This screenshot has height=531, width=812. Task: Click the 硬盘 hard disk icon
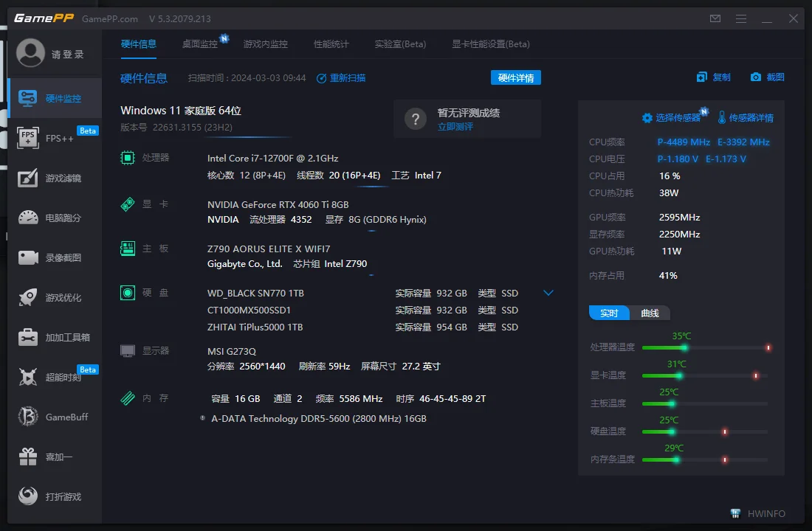[x=128, y=293]
